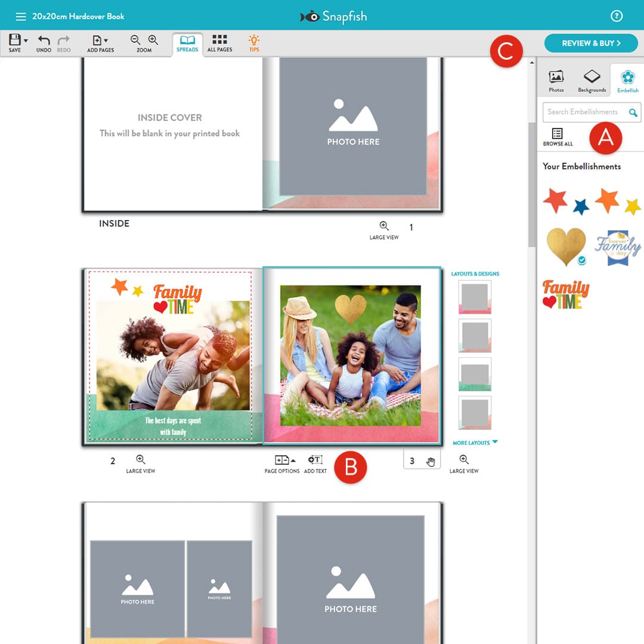Switch to the Backgrounds tab

591,79
